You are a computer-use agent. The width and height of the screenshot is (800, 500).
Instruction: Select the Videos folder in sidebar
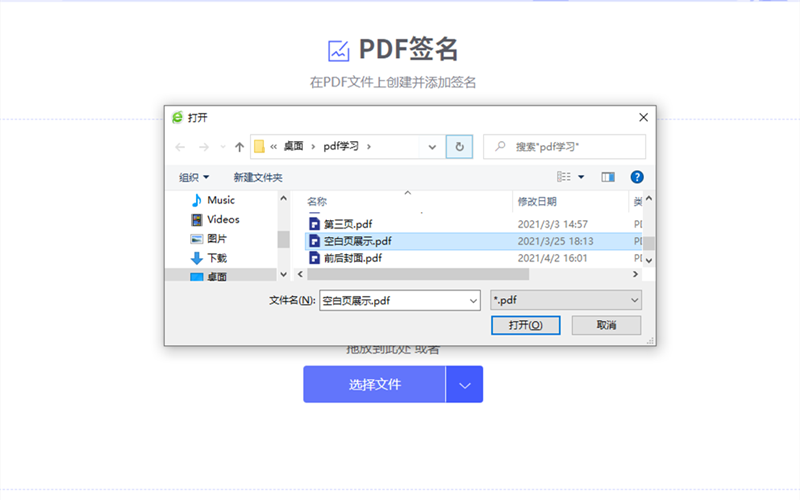pyautogui.click(x=222, y=219)
